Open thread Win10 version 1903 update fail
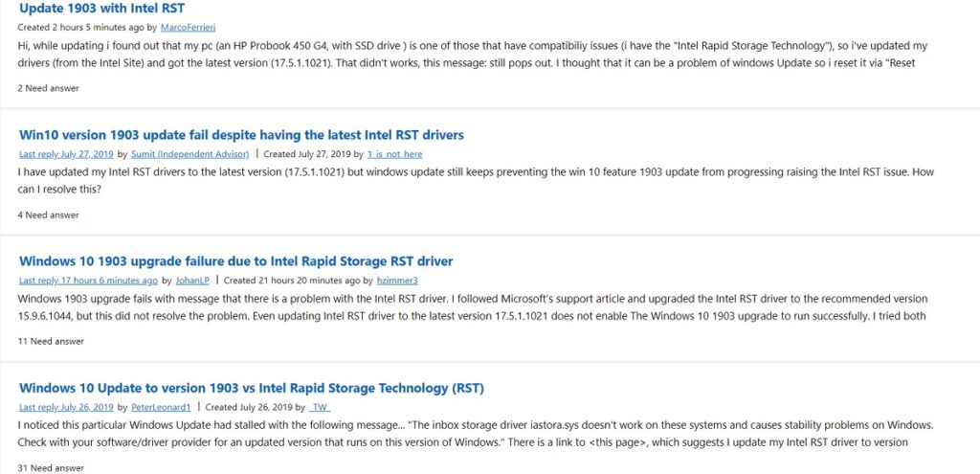 coord(241,135)
